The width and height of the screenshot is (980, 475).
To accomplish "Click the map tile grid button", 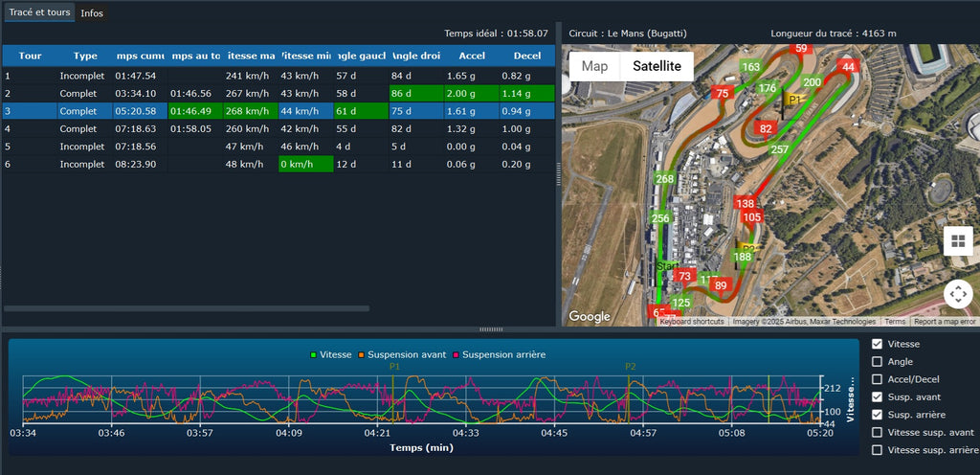I will (x=958, y=241).
